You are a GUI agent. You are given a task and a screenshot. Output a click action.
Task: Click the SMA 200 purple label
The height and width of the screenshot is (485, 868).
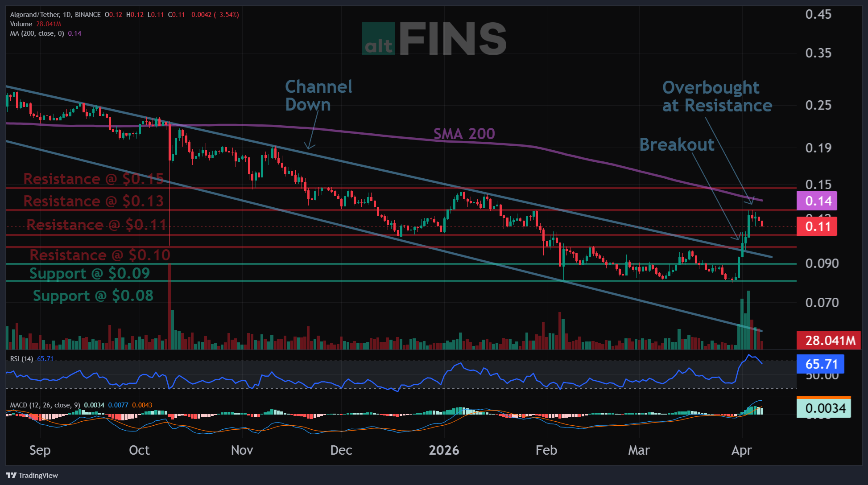tap(464, 134)
